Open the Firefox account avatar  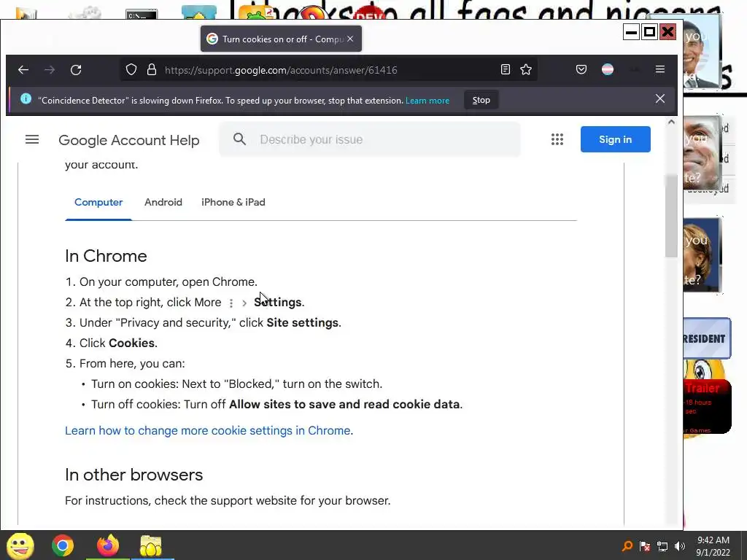point(608,69)
